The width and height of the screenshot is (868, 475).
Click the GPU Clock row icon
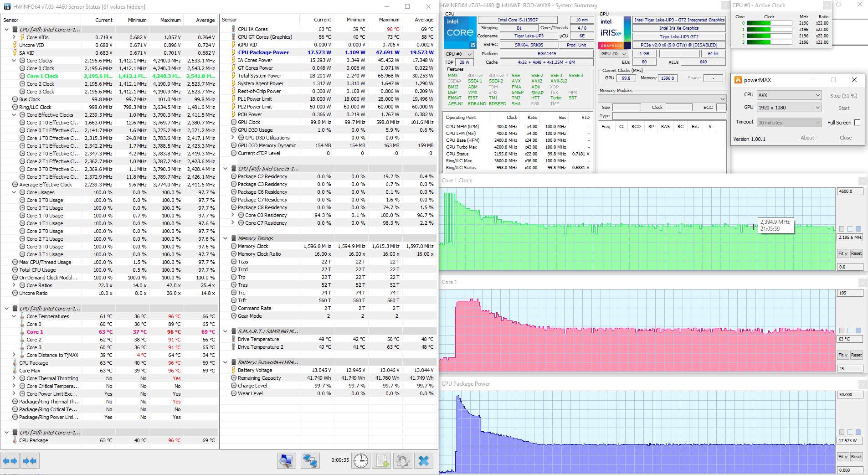[233, 122]
